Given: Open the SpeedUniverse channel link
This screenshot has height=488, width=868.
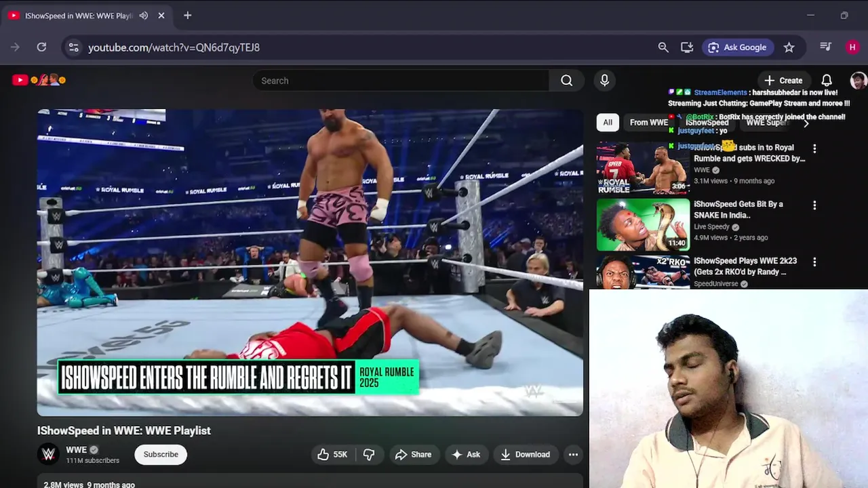Looking at the screenshot, I should point(716,284).
